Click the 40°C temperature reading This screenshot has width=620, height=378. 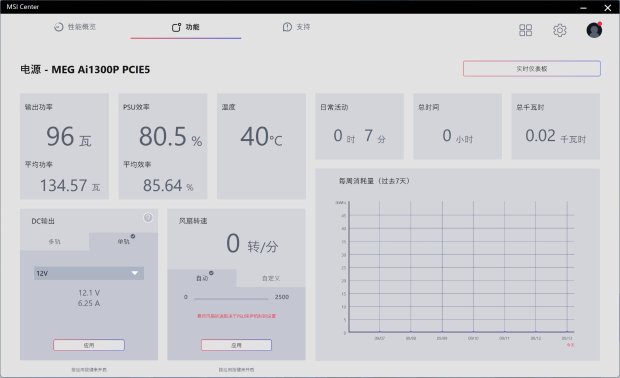pyautogui.click(x=261, y=137)
